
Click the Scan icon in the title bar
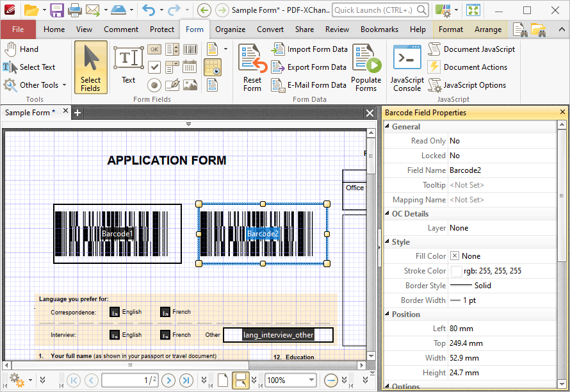click(118, 10)
